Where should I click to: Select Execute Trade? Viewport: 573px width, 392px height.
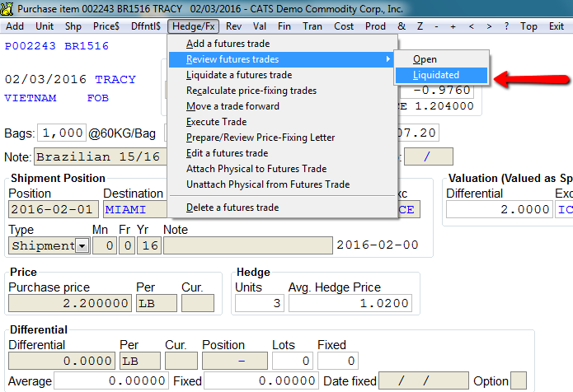coord(283,122)
